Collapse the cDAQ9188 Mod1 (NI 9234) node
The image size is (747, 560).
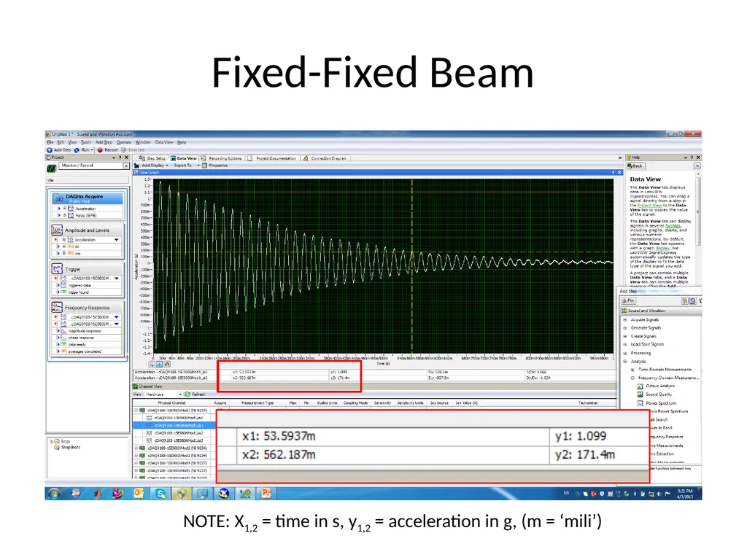pos(136,410)
